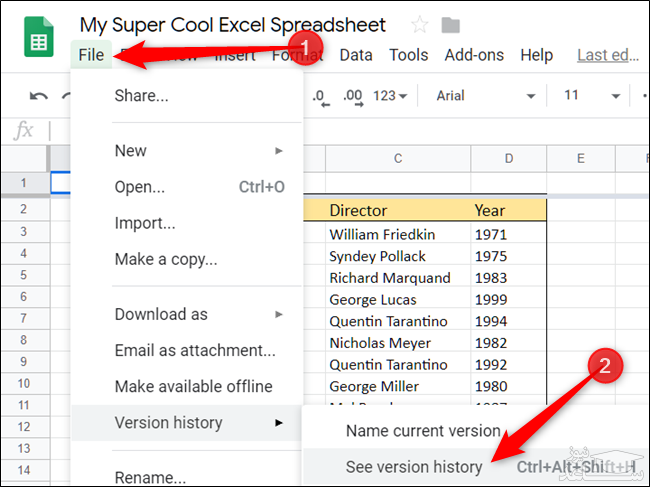Click the increase decimal places (.00) button
The image size is (650, 487).
352,96
